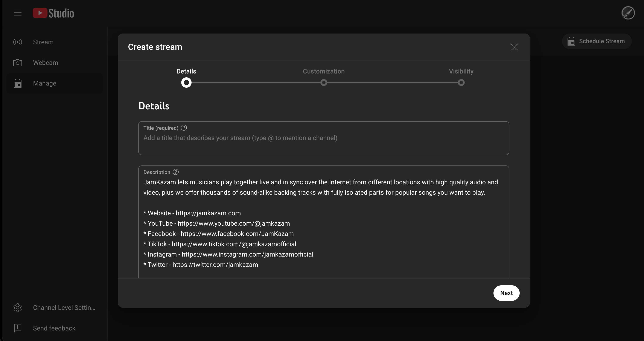This screenshot has width=644, height=341.
Task: Click the Manage calendar icon
Action: pyautogui.click(x=17, y=83)
